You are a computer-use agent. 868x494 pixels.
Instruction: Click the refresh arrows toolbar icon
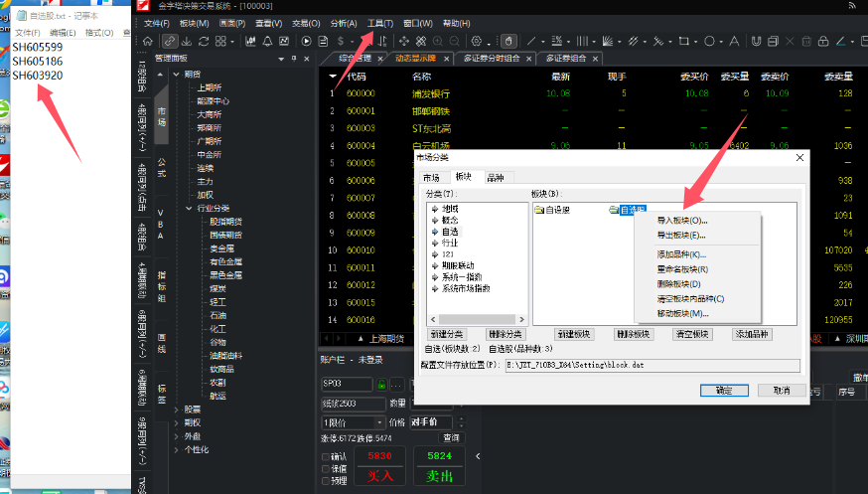click(x=204, y=41)
